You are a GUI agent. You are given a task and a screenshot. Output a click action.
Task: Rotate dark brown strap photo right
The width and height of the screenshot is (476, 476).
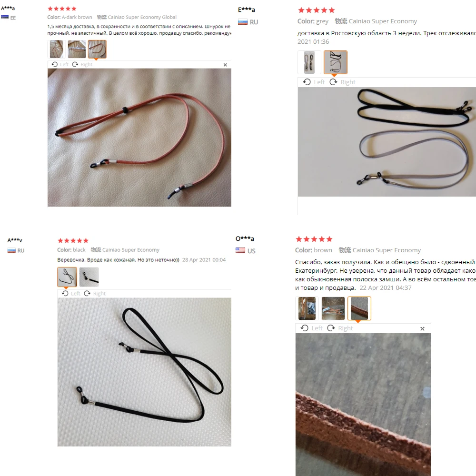point(82,64)
